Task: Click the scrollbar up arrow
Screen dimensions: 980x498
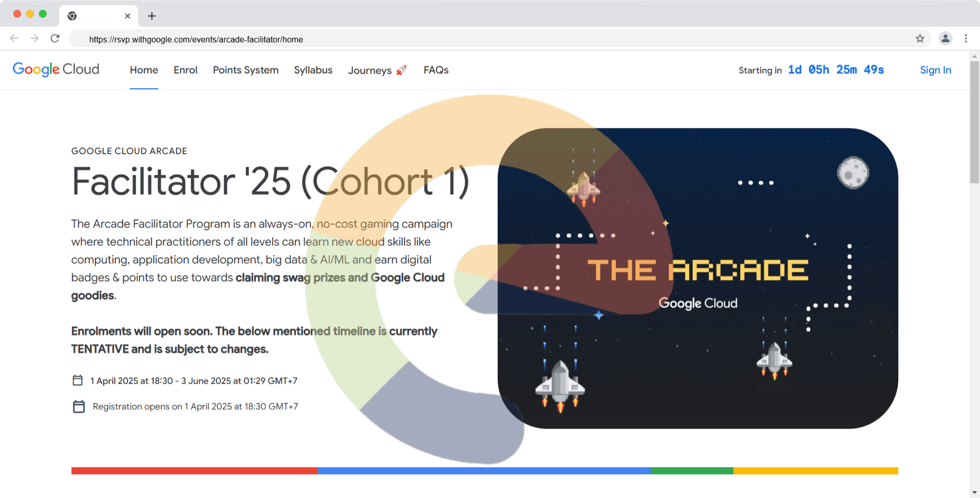Action: click(974, 56)
